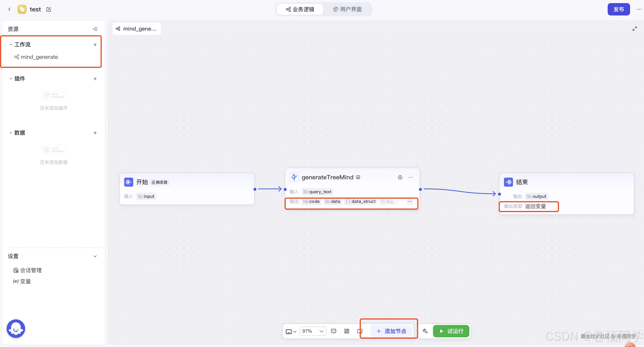The width and height of the screenshot is (644, 347).
Task: Collapse the 数据 section
Action: pos(11,133)
